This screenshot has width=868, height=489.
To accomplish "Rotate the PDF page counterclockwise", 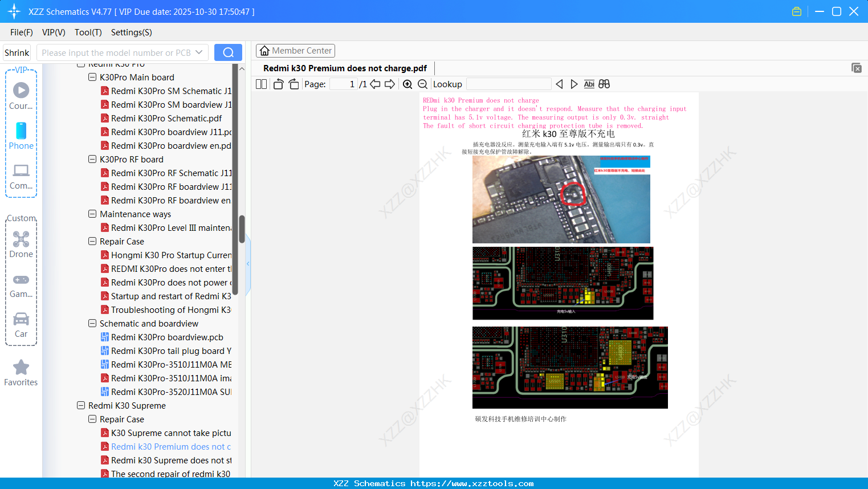I will point(279,84).
